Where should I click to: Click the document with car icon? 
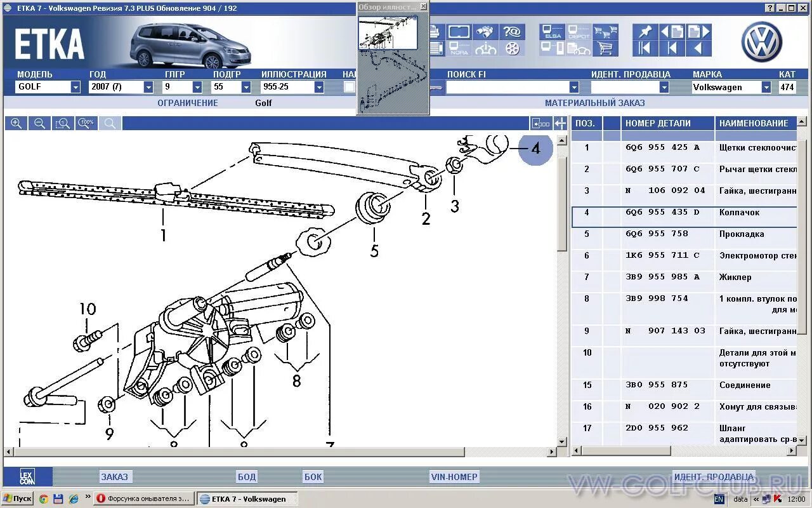(579, 48)
